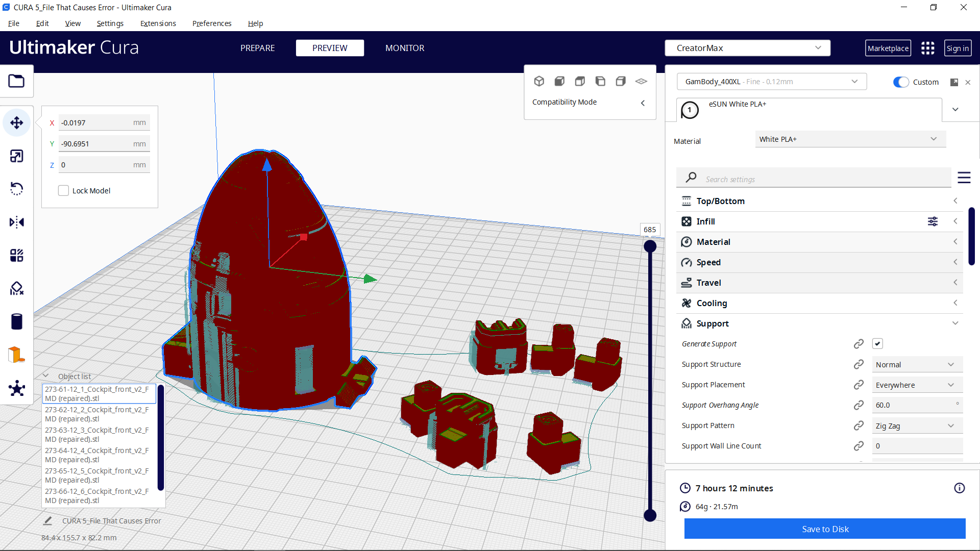Viewport: 980px width, 551px height.
Task: Switch to top view camera icon
Action: coord(580,81)
